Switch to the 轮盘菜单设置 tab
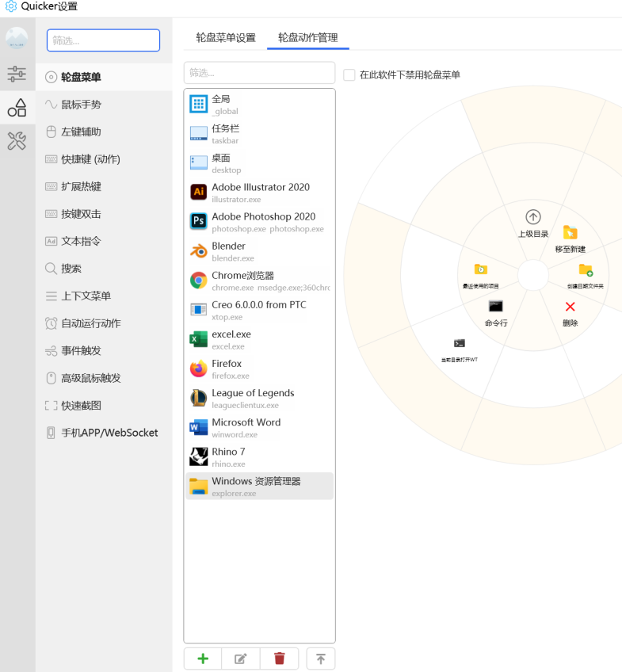Image resolution: width=622 pixels, height=672 pixels. click(226, 37)
